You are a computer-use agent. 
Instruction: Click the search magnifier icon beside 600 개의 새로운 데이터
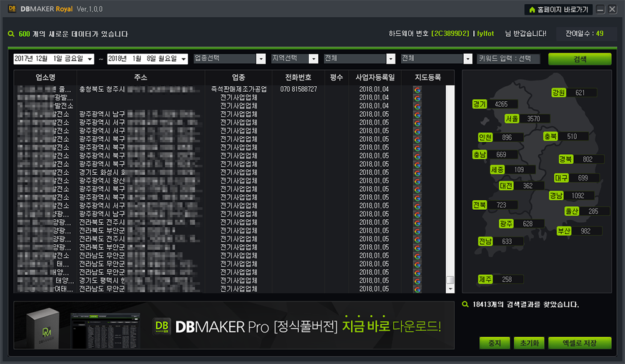tap(11, 34)
